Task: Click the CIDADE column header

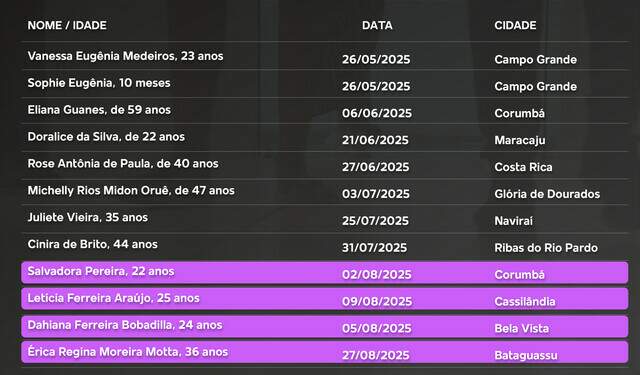Action: [515, 25]
